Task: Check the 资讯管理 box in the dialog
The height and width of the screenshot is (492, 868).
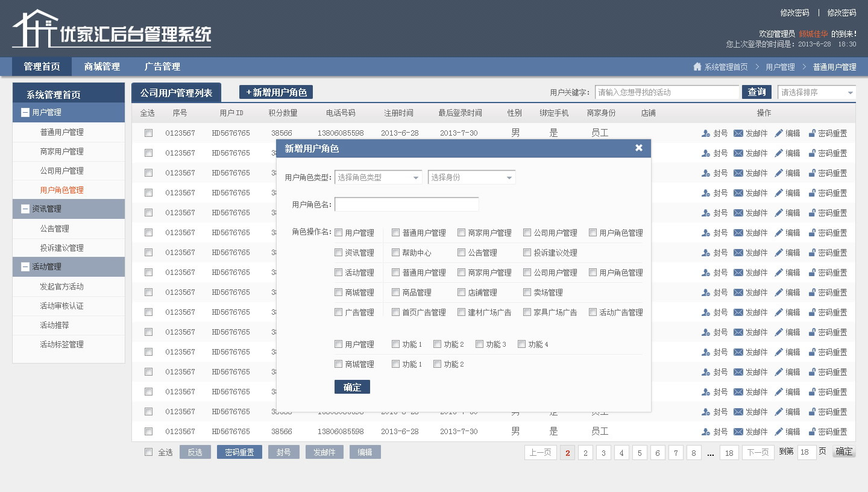Action: pyautogui.click(x=339, y=253)
